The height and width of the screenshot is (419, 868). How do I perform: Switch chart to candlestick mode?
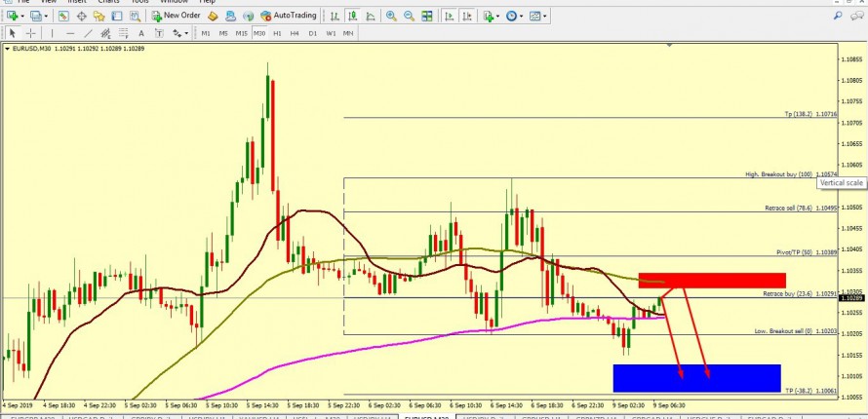[x=353, y=17]
